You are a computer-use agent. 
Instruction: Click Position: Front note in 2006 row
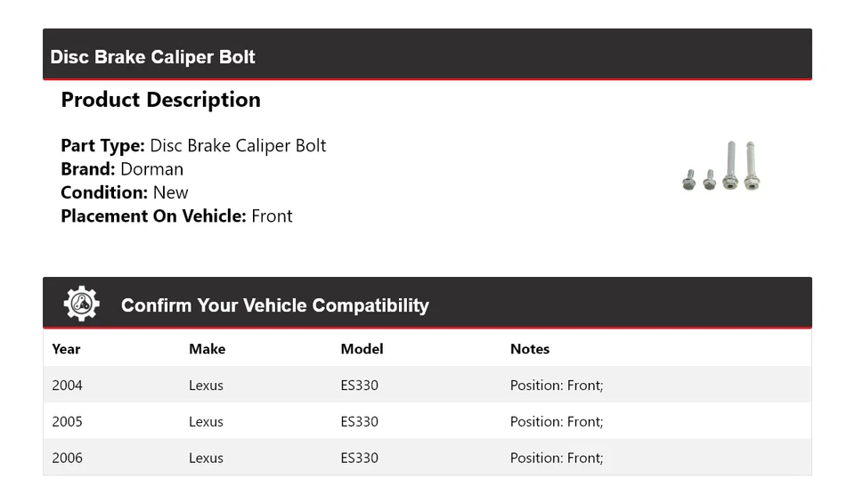[x=556, y=458]
